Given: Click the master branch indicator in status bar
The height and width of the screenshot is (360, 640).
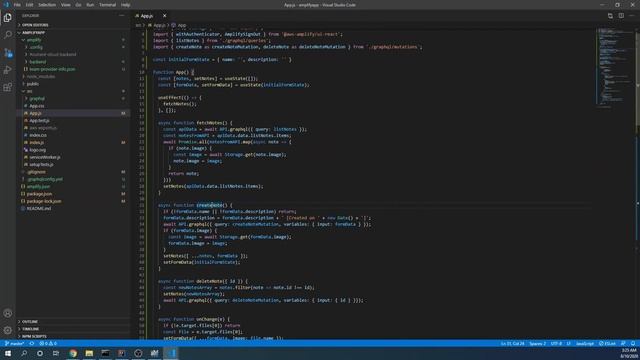Looking at the screenshot, I should point(14,344).
